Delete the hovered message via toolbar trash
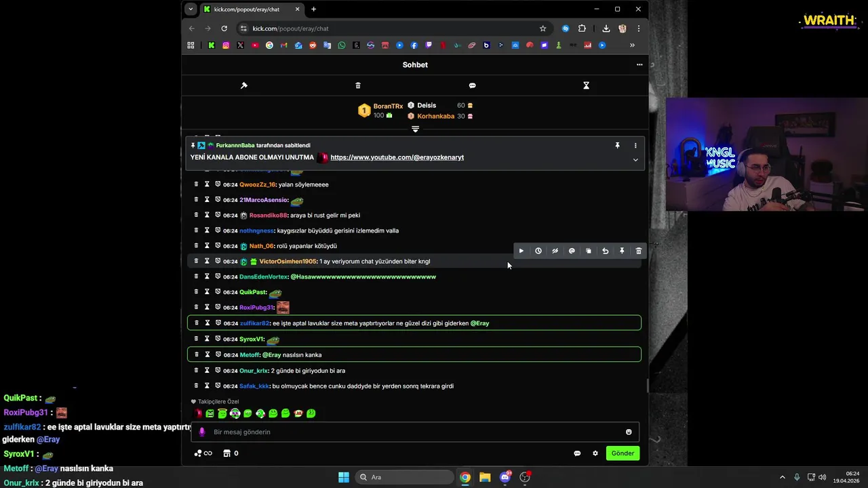 [639, 251]
